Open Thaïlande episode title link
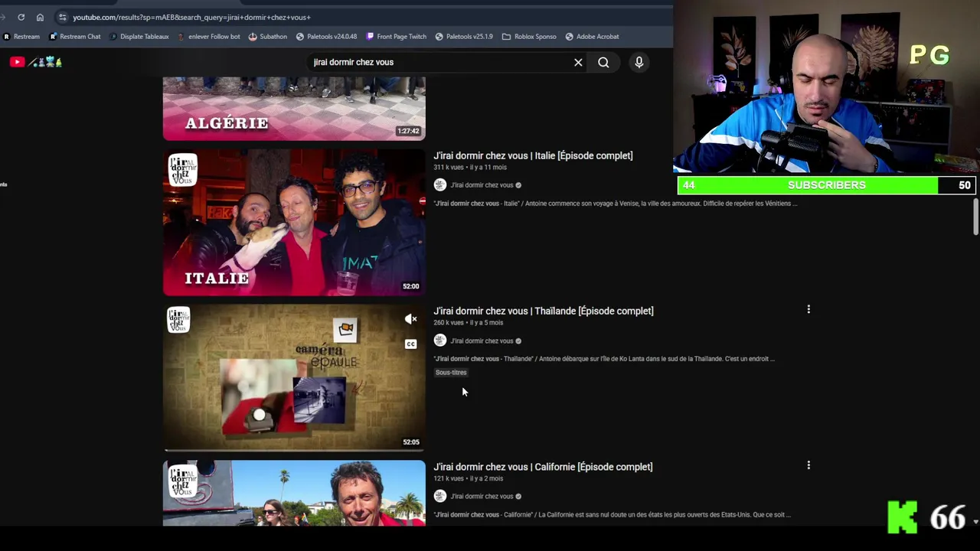Image resolution: width=980 pixels, height=551 pixels. (544, 311)
